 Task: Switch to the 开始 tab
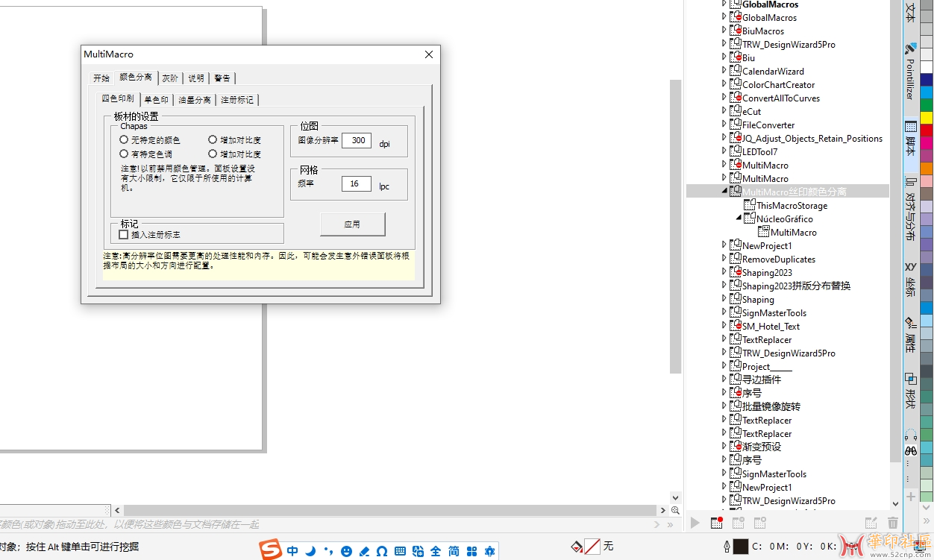pos(101,78)
